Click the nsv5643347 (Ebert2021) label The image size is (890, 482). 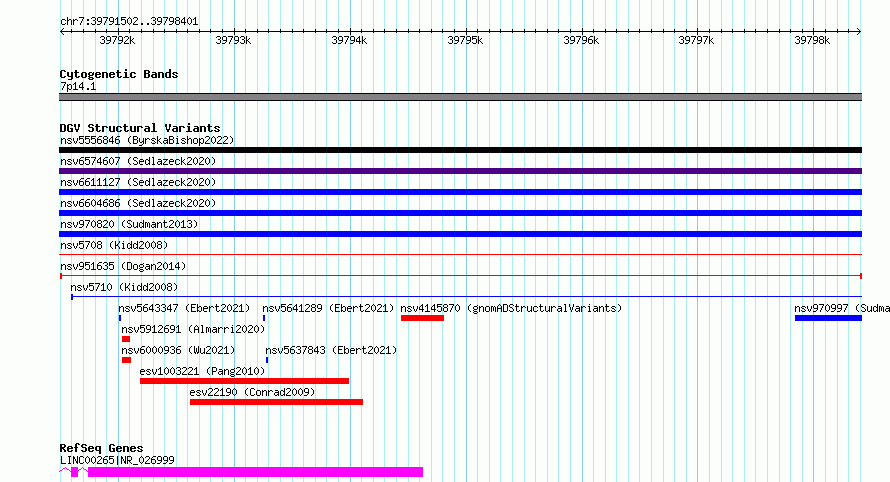184,308
